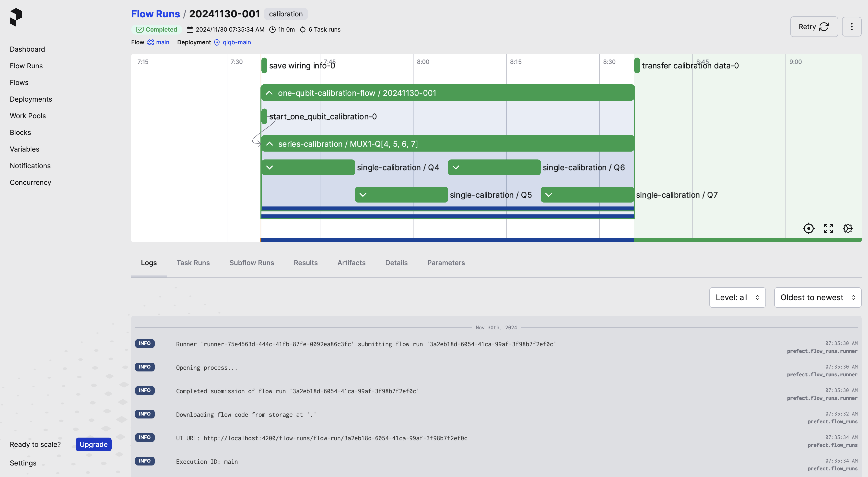
Task: Switch to the Artifacts tab
Action: pos(351,262)
